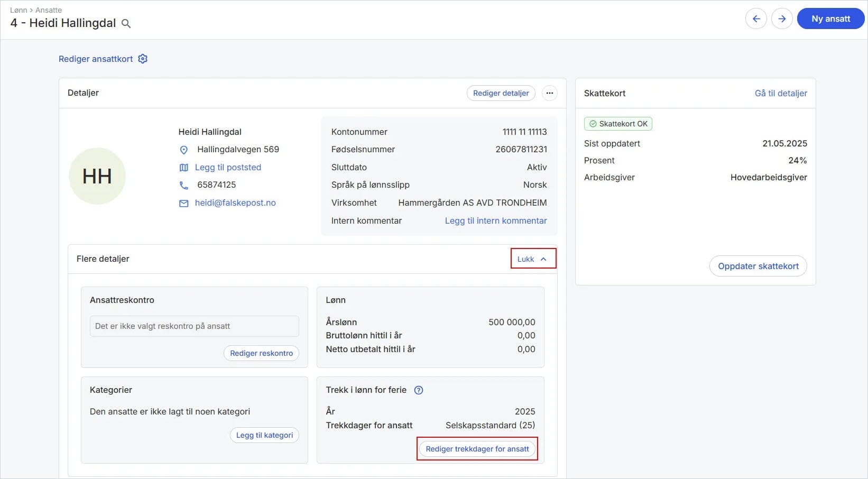This screenshot has height=479, width=868.
Task: Click the Språk på lønnsslipp value Norsk
Action: pos(535,185)
